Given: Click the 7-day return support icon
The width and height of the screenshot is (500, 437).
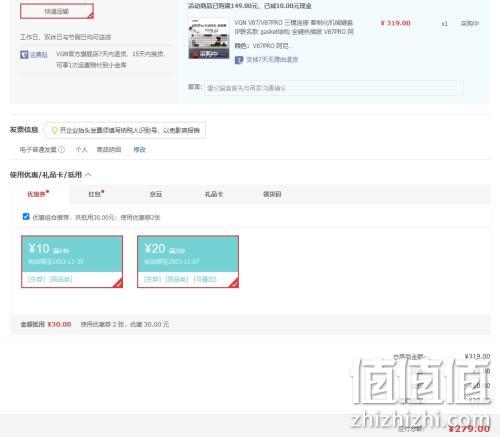Looking at the screenshot, I should coord(239,60).
